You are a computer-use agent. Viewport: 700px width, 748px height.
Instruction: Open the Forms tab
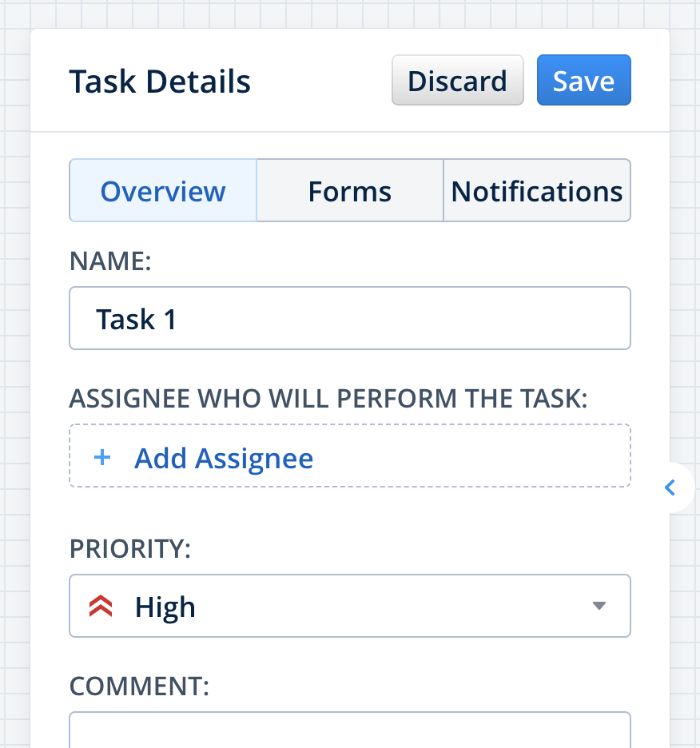pyautogui.click(x=350, y=191)
